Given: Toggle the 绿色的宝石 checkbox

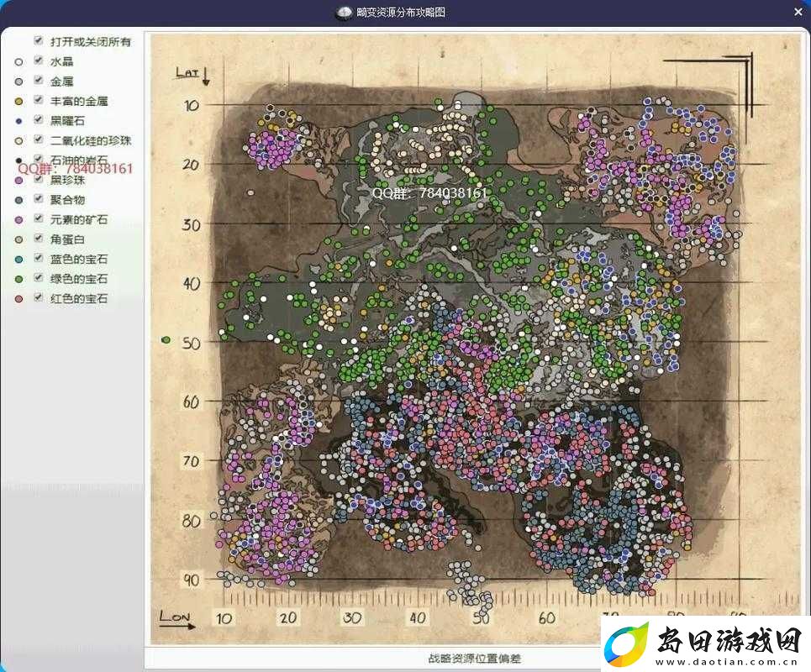Looking at the screenshot, I should (x=39, y=277).
